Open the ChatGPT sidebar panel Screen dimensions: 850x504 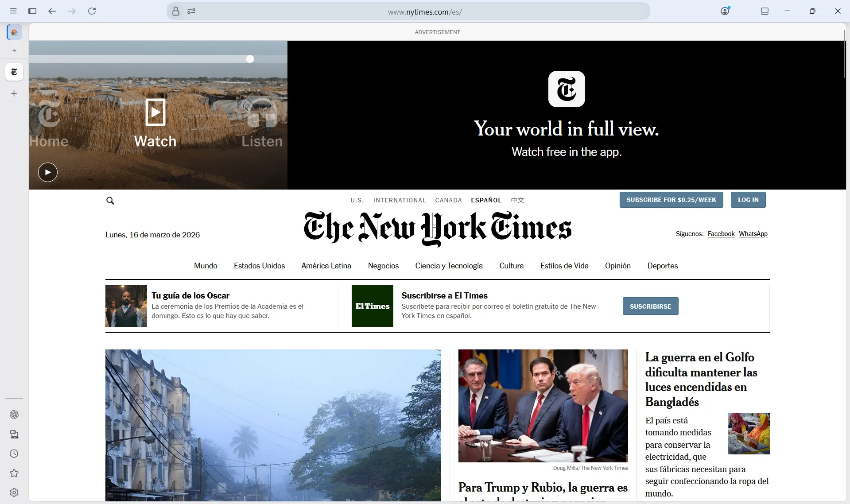point(14,414)
